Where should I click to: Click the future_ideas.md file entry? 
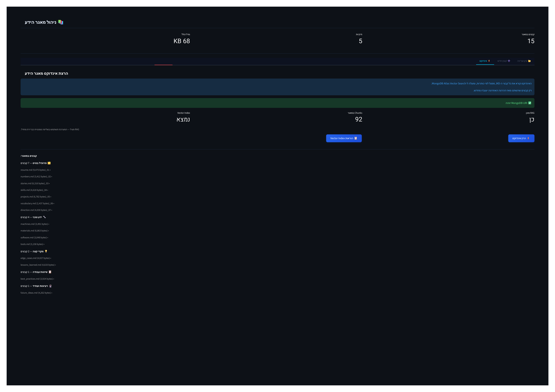36,293
